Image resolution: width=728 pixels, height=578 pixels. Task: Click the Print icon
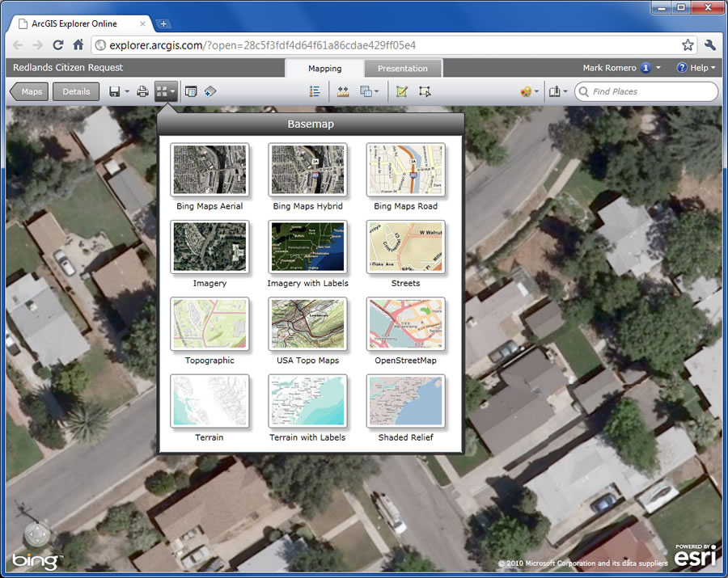[x=142, y=91]
